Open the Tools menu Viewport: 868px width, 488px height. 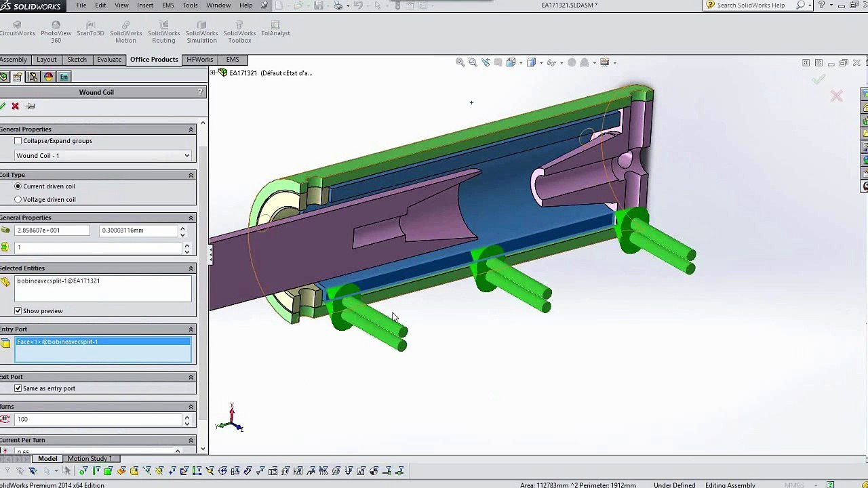click(x=190, y=5)
